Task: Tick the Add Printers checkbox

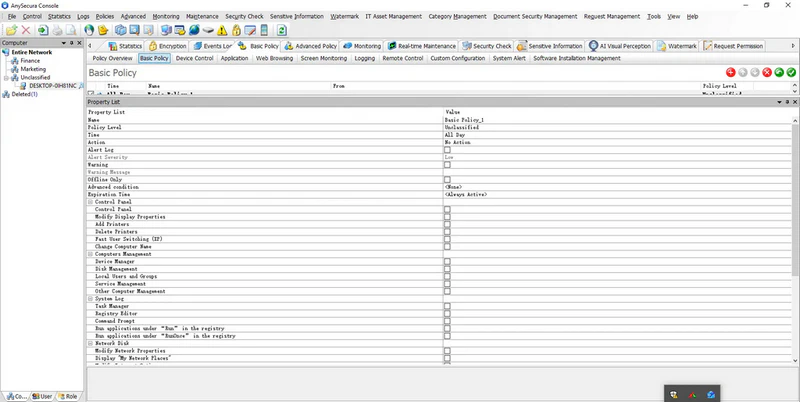Action: pos(447,224)
